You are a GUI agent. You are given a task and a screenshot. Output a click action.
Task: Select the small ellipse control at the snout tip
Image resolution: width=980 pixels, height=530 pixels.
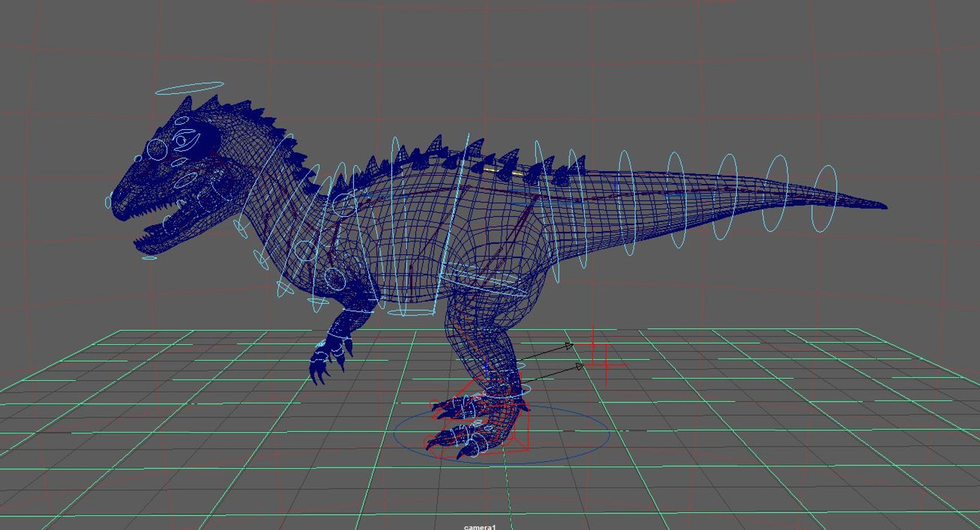pos(108,202)
